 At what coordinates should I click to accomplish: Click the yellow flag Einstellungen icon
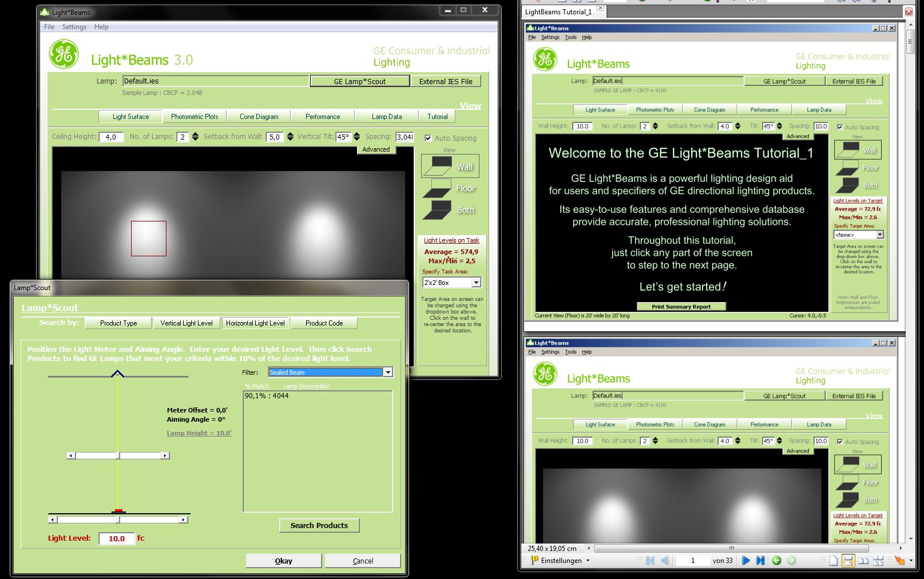tap(535, 561)
